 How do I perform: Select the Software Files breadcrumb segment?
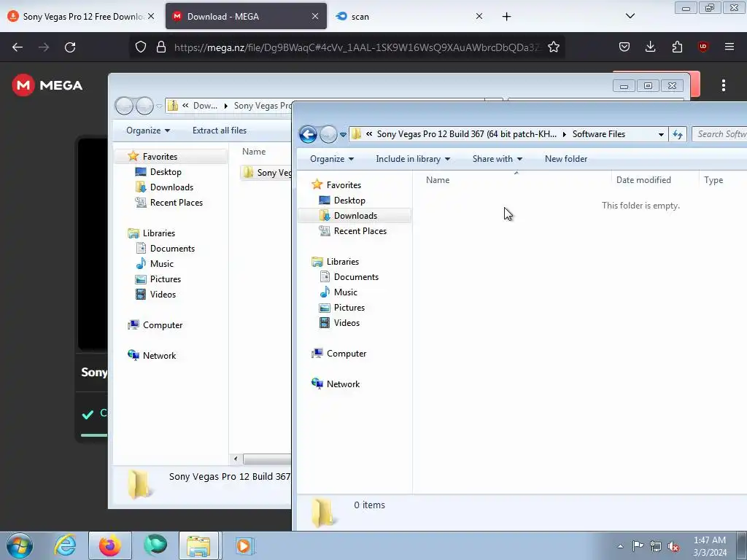pos(598,134)
